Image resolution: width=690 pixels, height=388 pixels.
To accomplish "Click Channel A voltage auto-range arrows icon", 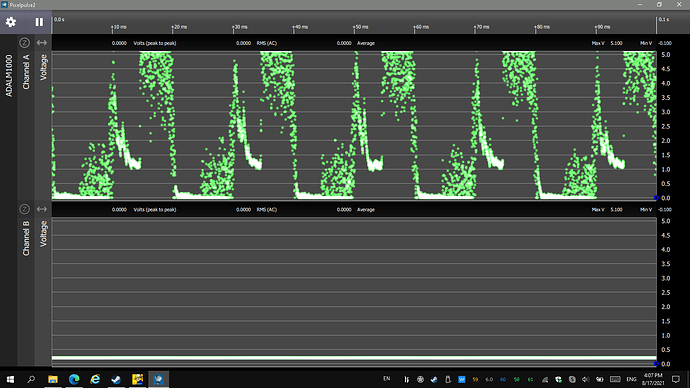I will coord(41,43).
